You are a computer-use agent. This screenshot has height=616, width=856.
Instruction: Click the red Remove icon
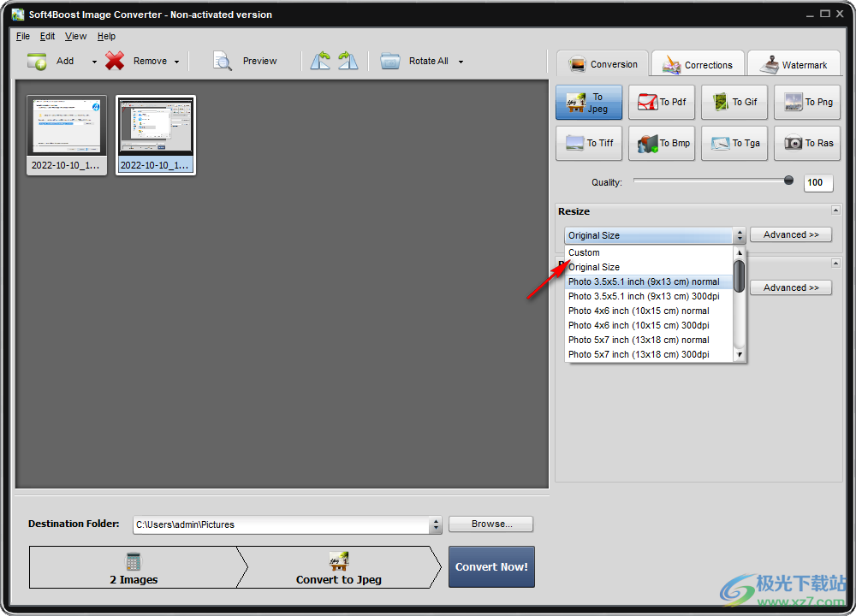[115, 61]
